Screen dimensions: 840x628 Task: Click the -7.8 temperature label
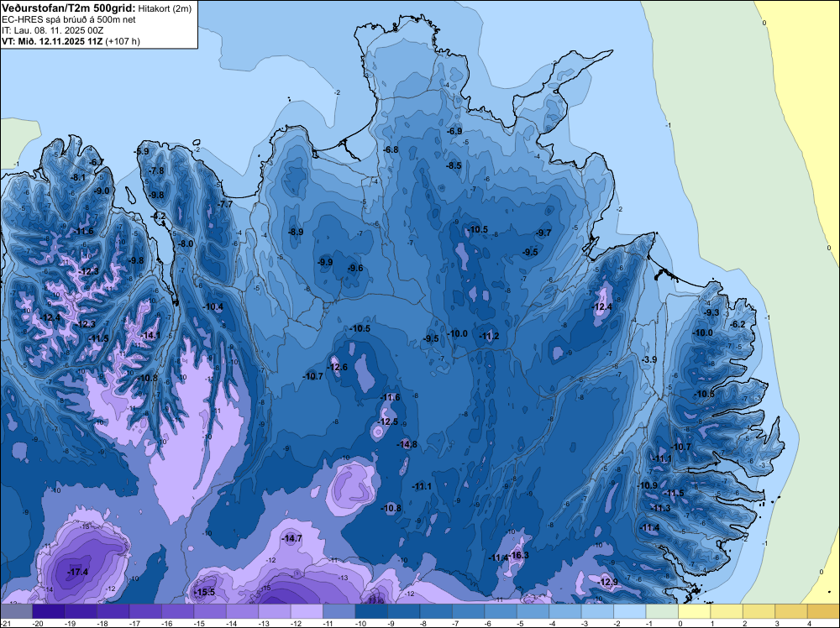[x=156, y=170]
